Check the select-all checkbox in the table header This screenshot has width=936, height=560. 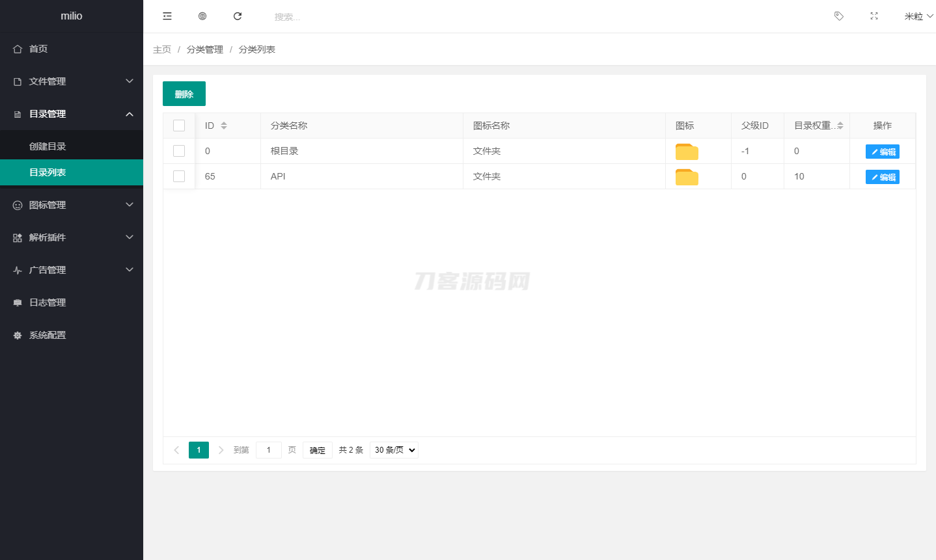179,125
